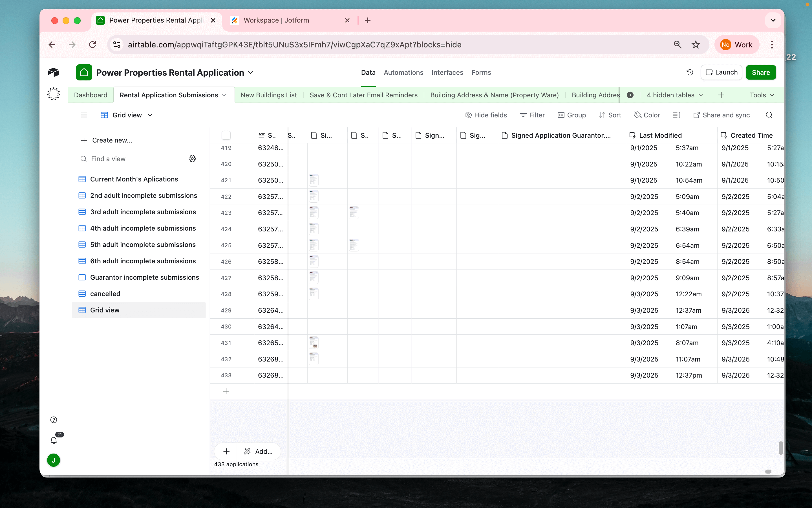The width and height of the screenshot is (812, 508).
Task: Open Sort options
Action: pos(610,115)
